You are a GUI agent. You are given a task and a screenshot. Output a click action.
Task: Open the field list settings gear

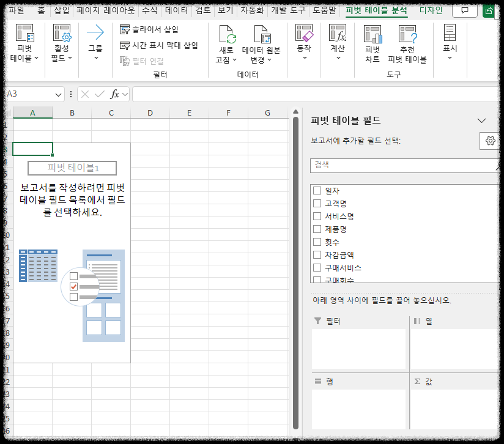tap(489, 141)
